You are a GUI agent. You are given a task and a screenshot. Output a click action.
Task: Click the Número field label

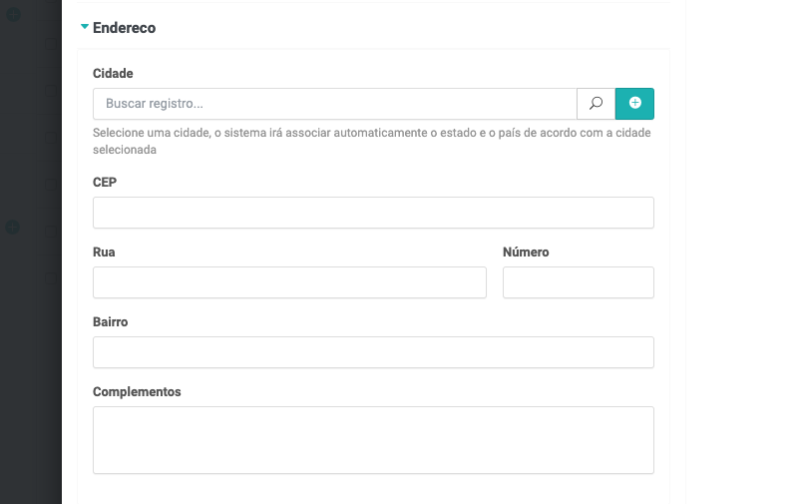[526, 252]
